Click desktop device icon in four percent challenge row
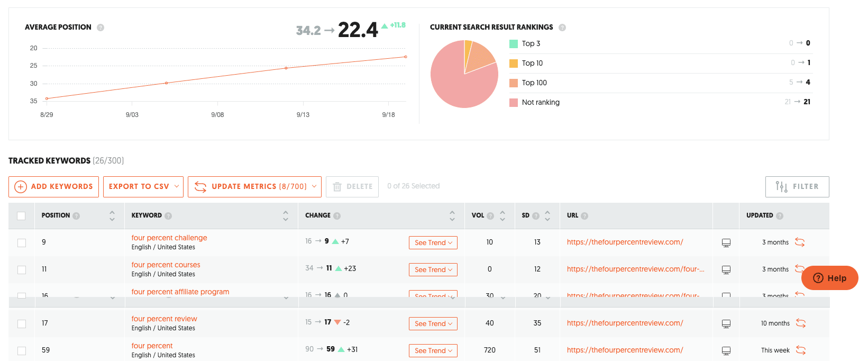868x361 pixels. pyautogui.click(x=726, y=243)
